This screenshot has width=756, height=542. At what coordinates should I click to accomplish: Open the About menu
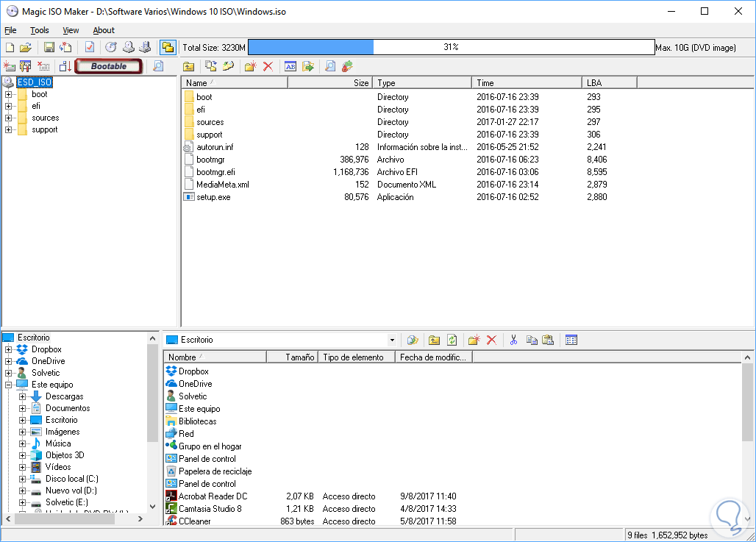104,30
